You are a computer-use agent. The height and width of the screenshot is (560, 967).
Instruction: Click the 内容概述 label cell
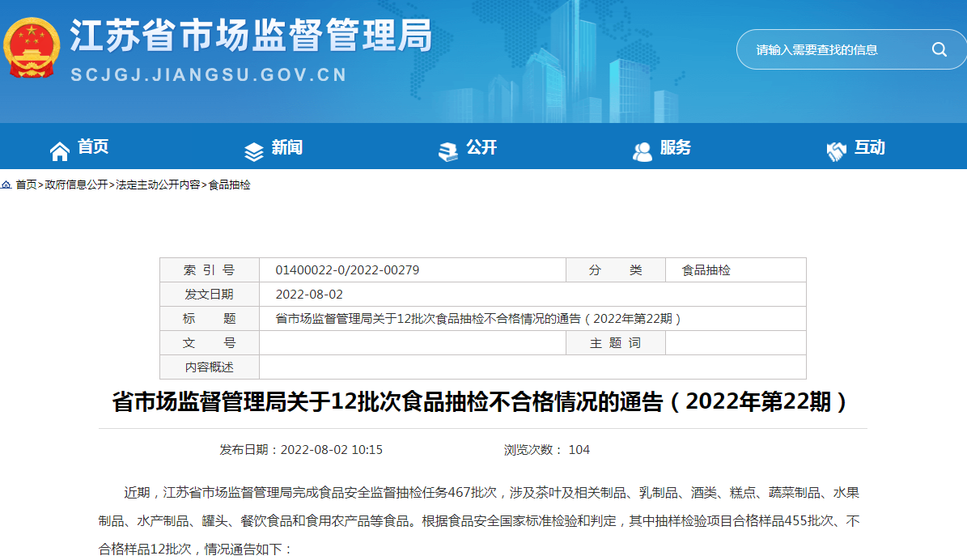[210, 367]
